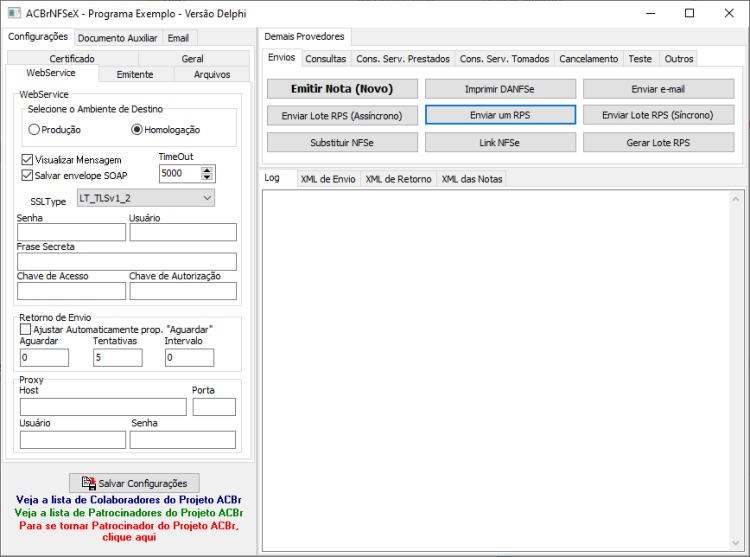Click the log scrollbar down arrow
This screenshot has width=750, height=557.
[736, 543]
